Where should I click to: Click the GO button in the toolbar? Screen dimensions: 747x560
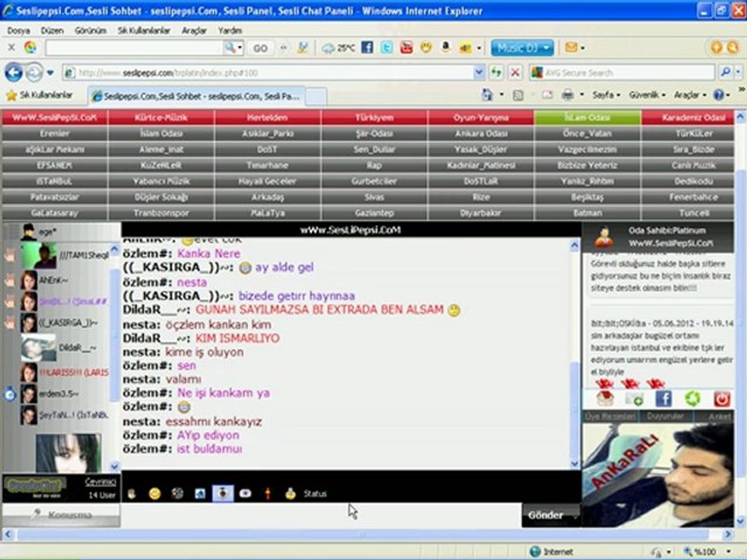[260, 48]
